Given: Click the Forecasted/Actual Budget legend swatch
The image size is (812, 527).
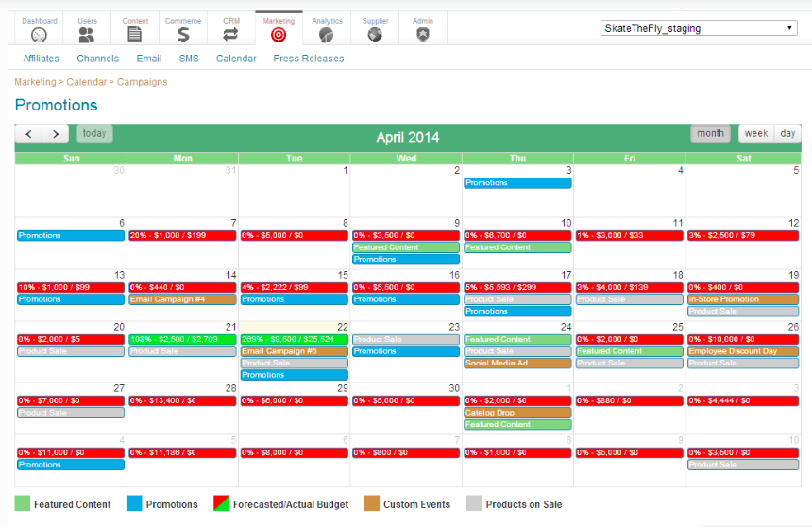Looking at the screenshot, I should point(221,503).
